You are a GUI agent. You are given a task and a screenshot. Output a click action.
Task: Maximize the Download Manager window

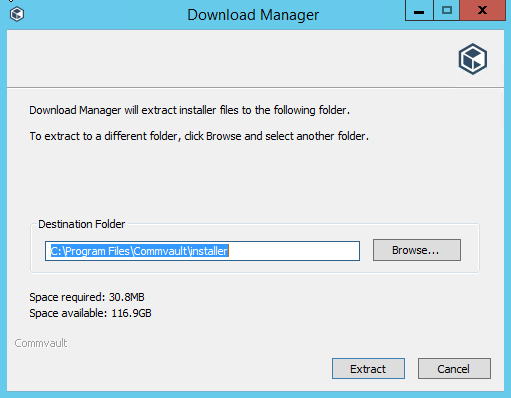(447, 10)
